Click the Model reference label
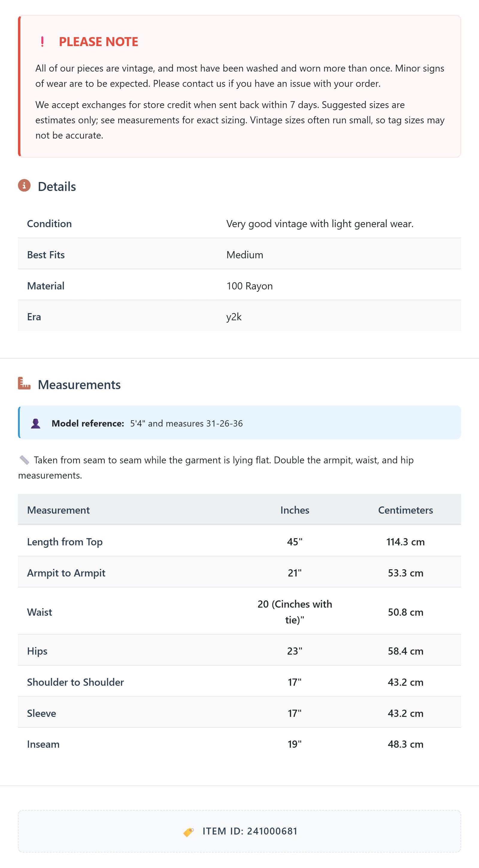The height and width of the screenshot is (868, 479). 88,423
